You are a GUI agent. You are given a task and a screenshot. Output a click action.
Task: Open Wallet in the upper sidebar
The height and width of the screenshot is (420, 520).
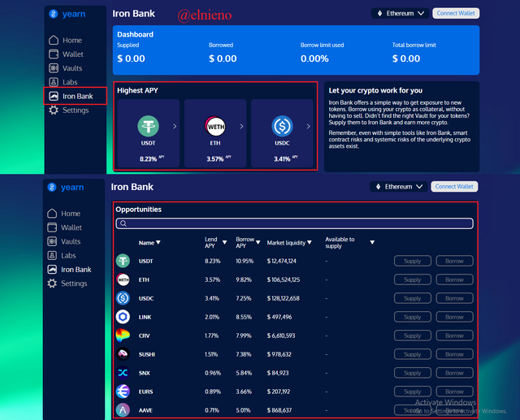(66, 54)
